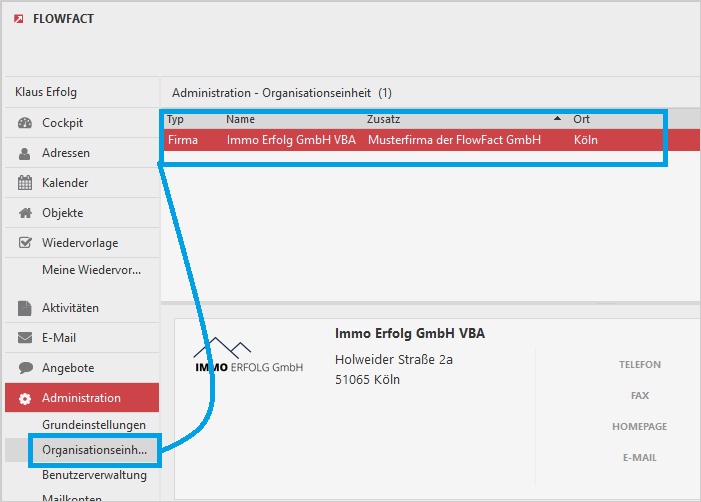The image size is (701, 502).
Task: Open the Angebote section
Action: pyautogui.click(x=82, y=368)
